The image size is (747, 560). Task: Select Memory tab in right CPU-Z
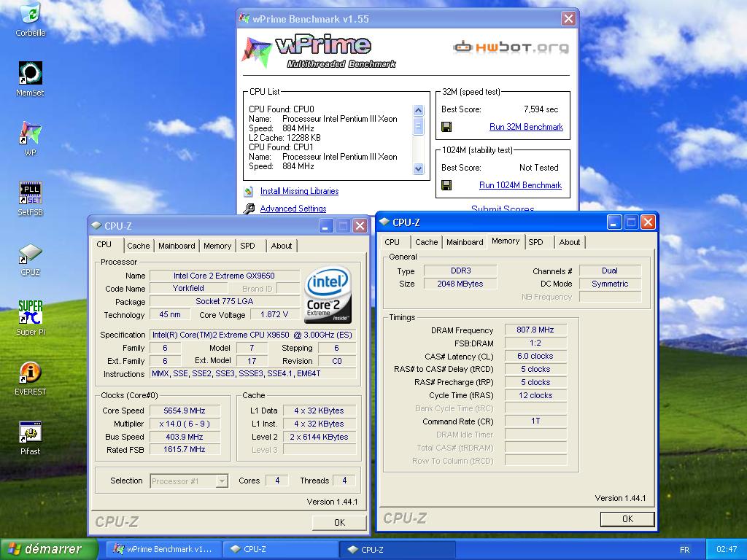point(506,241)
